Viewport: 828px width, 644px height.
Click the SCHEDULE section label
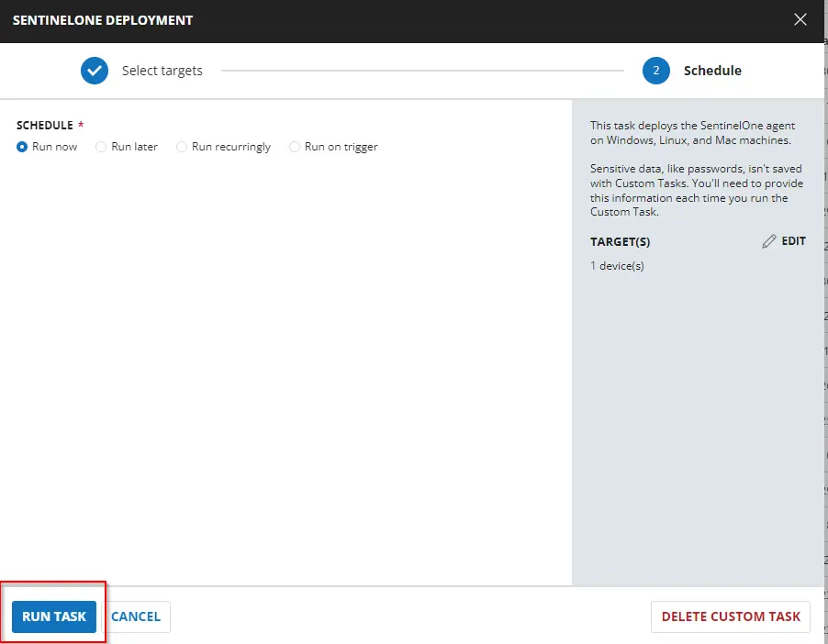click(x=45, y=125)
